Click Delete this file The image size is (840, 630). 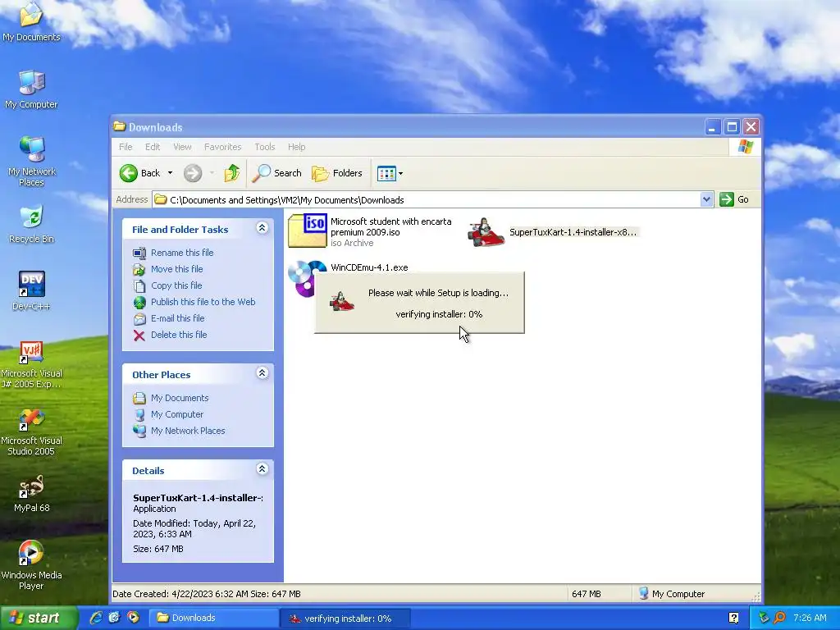[170, 335]
